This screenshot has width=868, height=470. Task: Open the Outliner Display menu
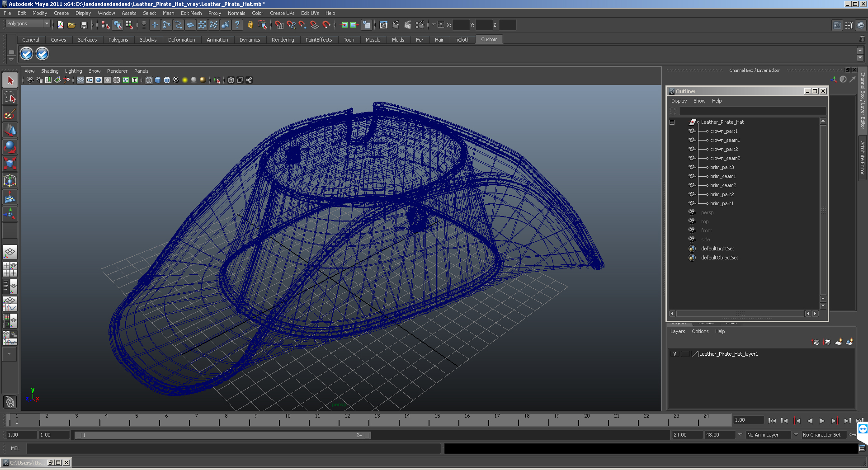pyautogui.click(x=679, y=101)
